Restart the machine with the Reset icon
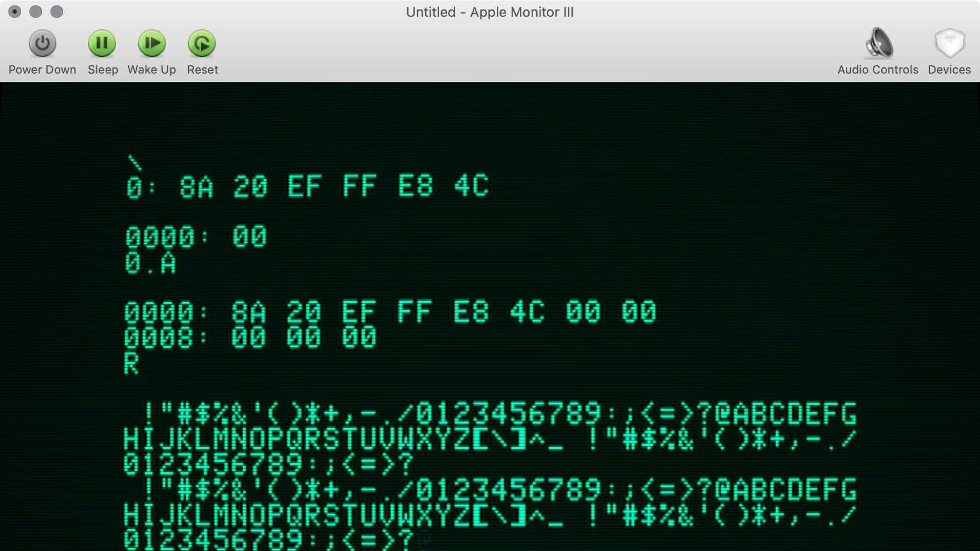The width and height of the screenshot is (980, 551). pyautogui.click(x=202, y=44)
